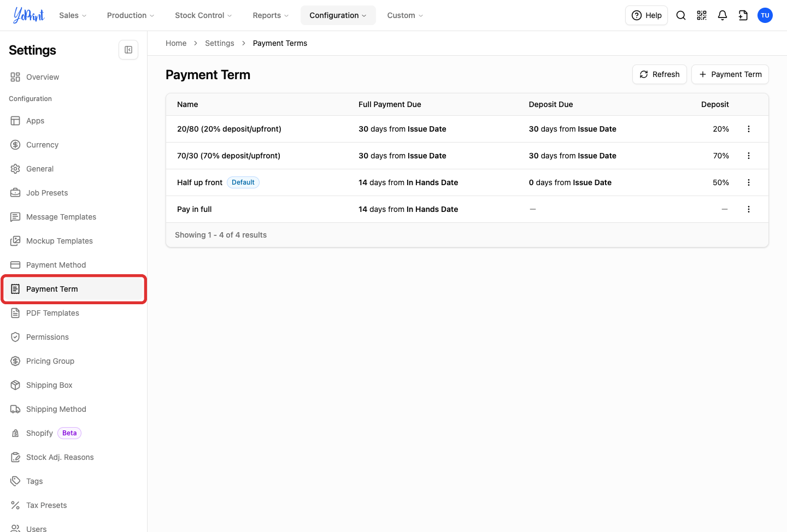Viewport: 787px width, 532px height.
Task: Click the YoPrint logo
Action: tap(29, 15)
